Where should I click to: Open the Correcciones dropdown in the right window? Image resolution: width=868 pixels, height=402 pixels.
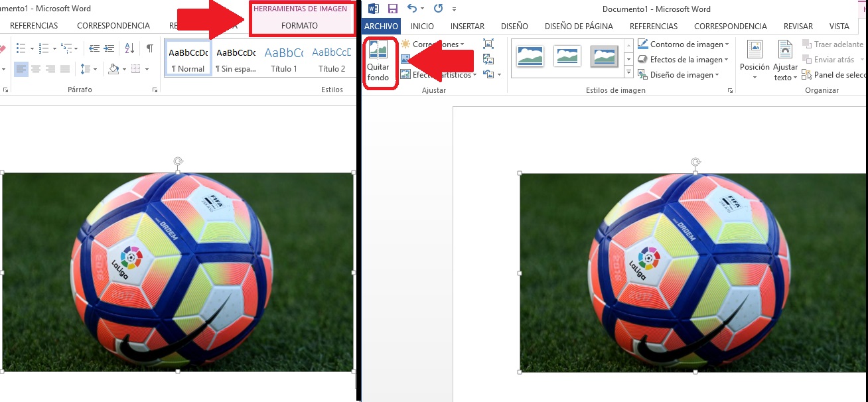click(x=433, y=44)
